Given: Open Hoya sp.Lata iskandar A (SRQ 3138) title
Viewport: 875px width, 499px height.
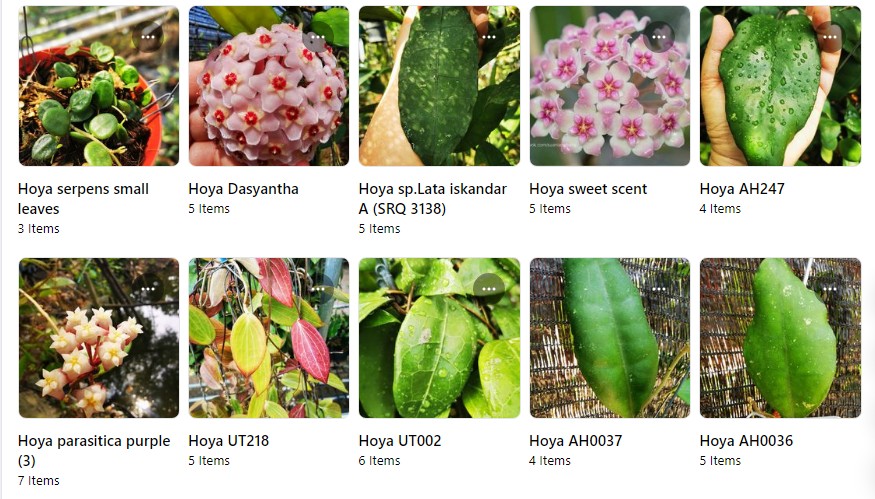Looking at the screenshot, I should 432,199.
